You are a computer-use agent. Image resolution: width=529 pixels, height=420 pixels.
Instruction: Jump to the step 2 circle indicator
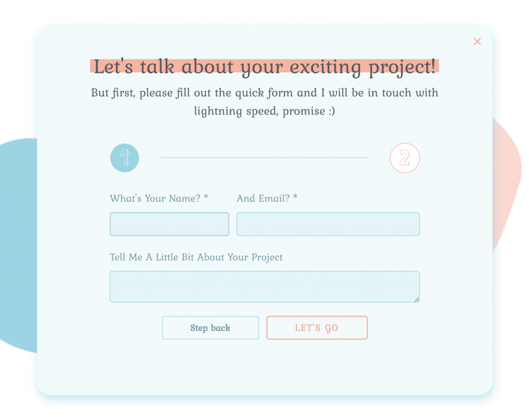pos(404,158)
